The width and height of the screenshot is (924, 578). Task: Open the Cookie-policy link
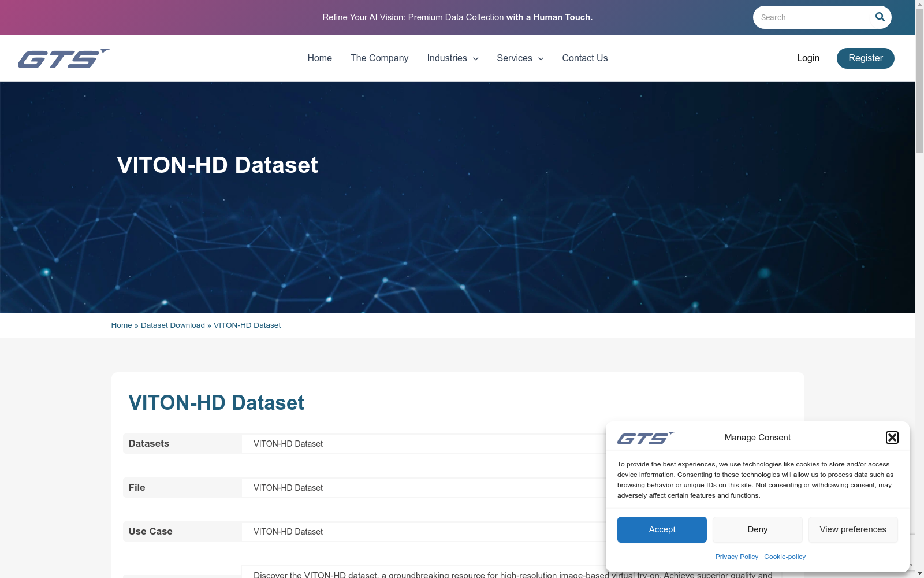pos(784,557)
